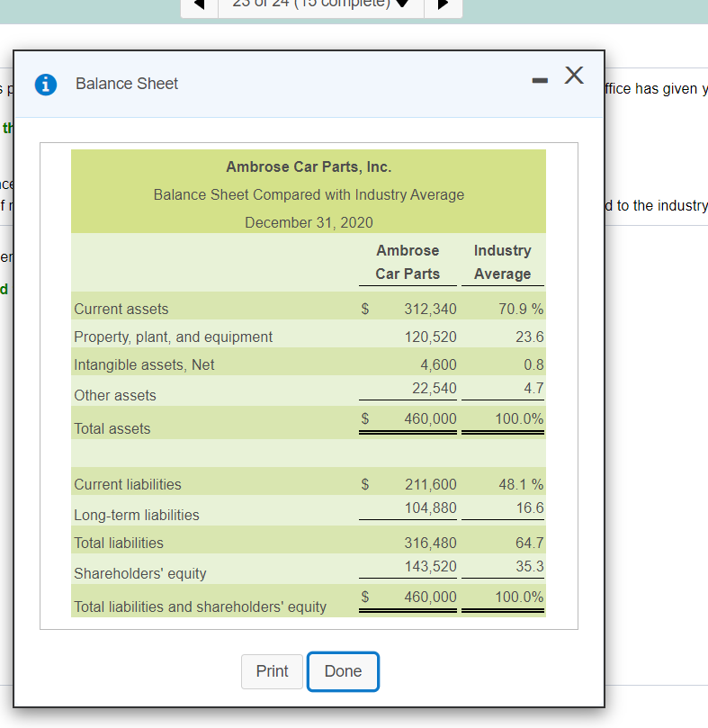Select the Long-term liabilities label
The image size is (708, 728).
click(x=137, y=516)
